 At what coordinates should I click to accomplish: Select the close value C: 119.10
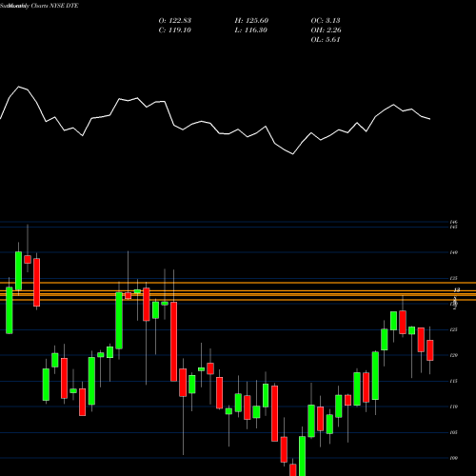pos(175,30)
